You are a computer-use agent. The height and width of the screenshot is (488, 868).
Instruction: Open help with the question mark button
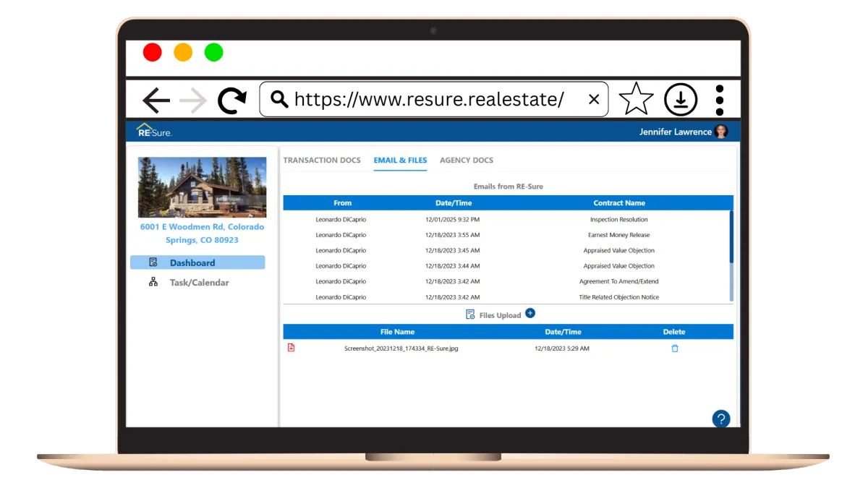721,419
